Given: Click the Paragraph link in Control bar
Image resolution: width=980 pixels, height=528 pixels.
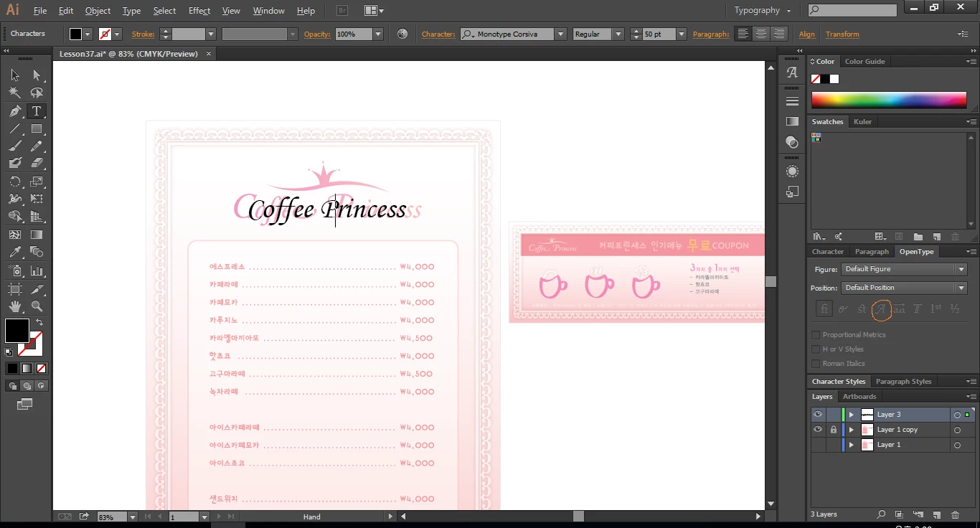Looking at the screenshot, I should tap(711, 34).
